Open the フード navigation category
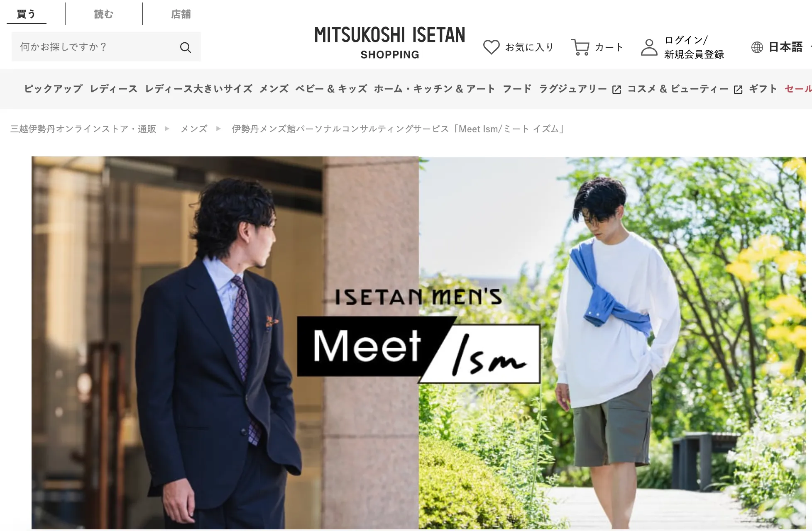812x531 pixels. point(517,89)
